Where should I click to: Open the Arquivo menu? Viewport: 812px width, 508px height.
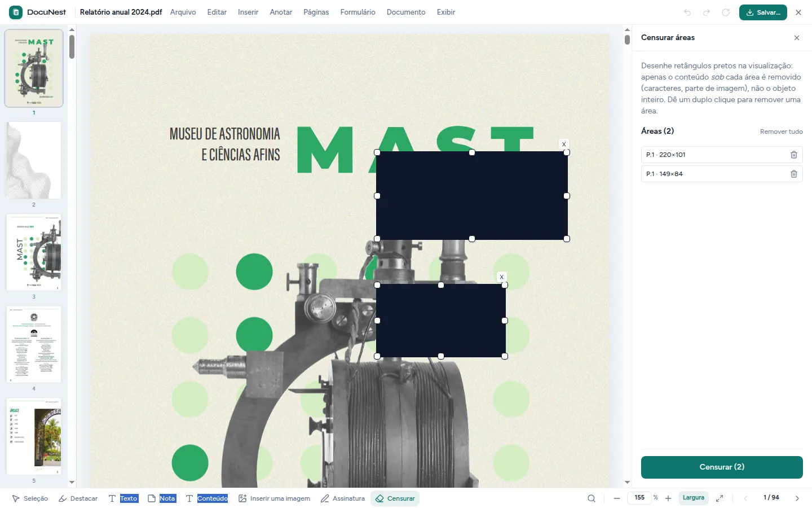click(x=183, y=12)
